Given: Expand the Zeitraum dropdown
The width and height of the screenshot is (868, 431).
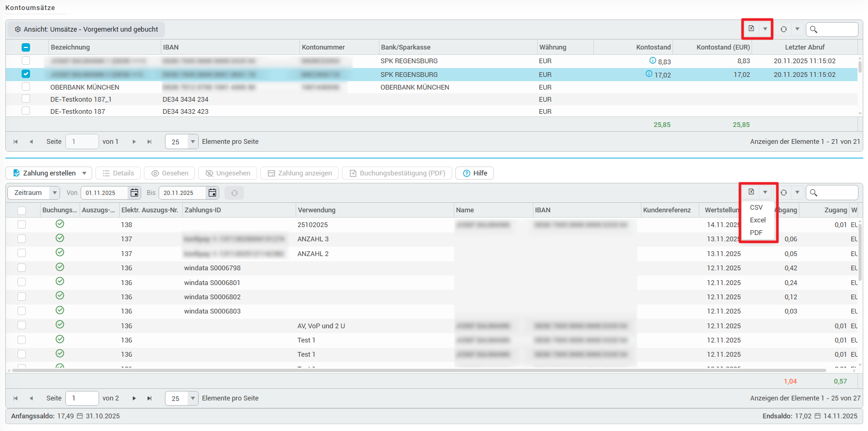Looking at the screenshot, I should (x=54, y=193).
